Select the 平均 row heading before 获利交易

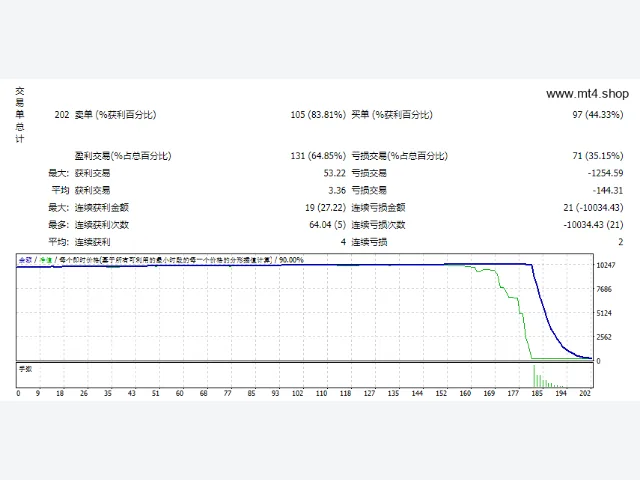(x=60, y=190)
